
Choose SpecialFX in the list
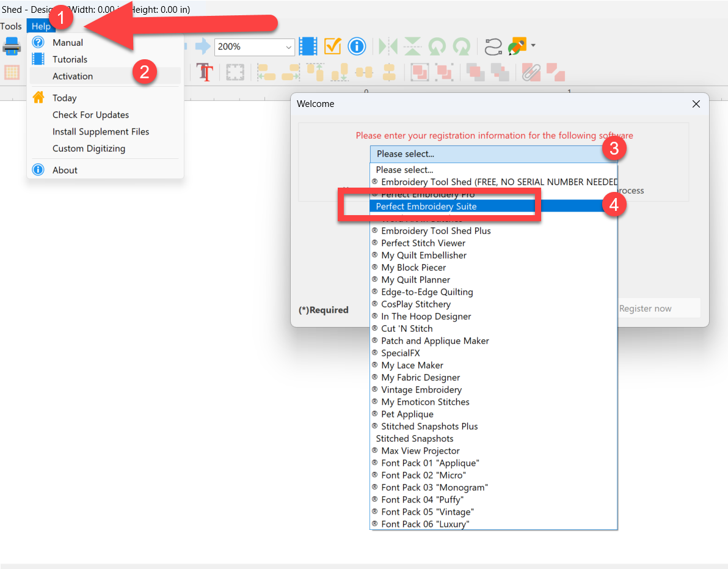pyautogui.click(x=493, y=353)
